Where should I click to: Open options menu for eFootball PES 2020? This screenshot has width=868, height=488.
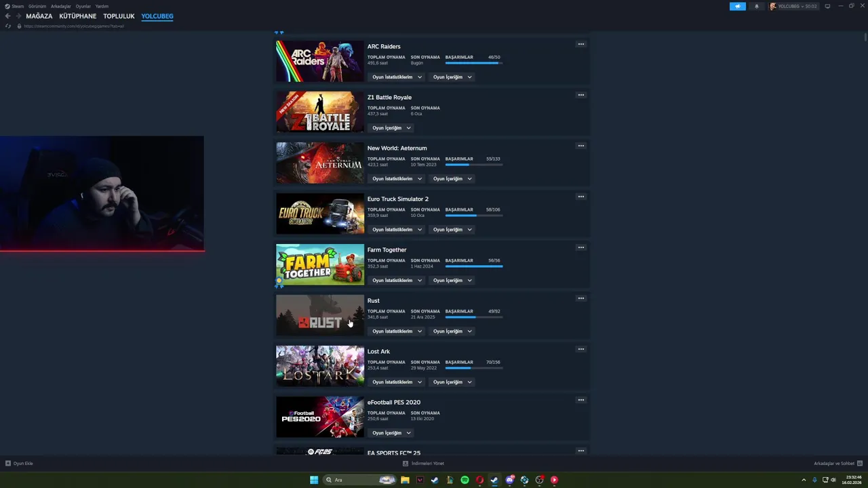pyautogui.click(x=580, y=400)
